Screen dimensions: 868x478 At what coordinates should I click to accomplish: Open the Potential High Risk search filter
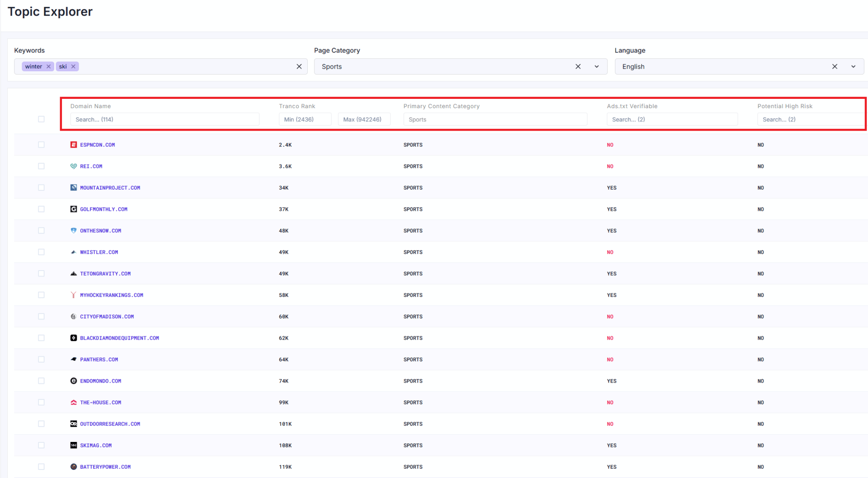click(810, 119)
